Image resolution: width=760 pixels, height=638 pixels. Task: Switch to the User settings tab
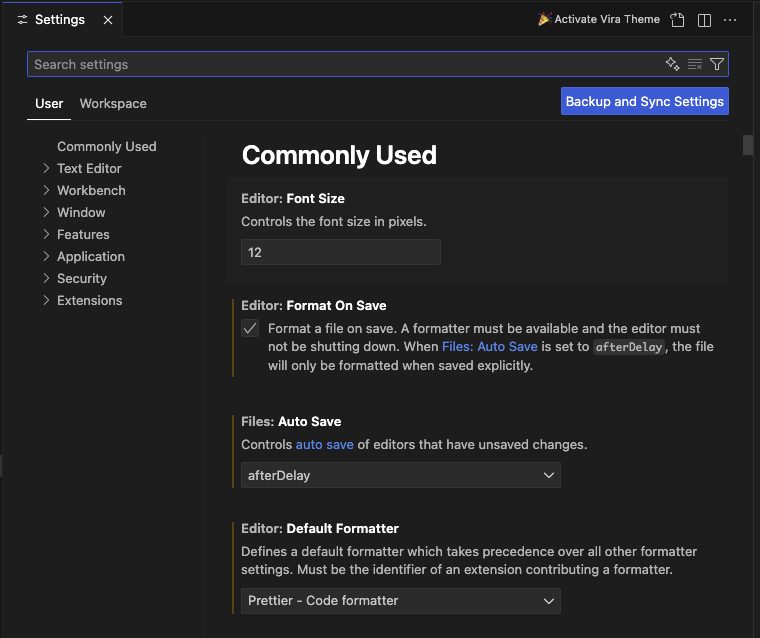[49, 103]
